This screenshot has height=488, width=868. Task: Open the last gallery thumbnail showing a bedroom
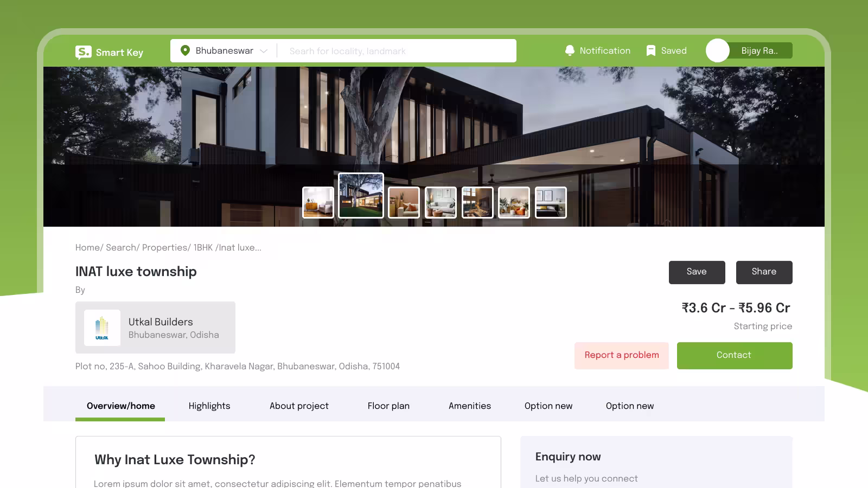pos(551,202)
